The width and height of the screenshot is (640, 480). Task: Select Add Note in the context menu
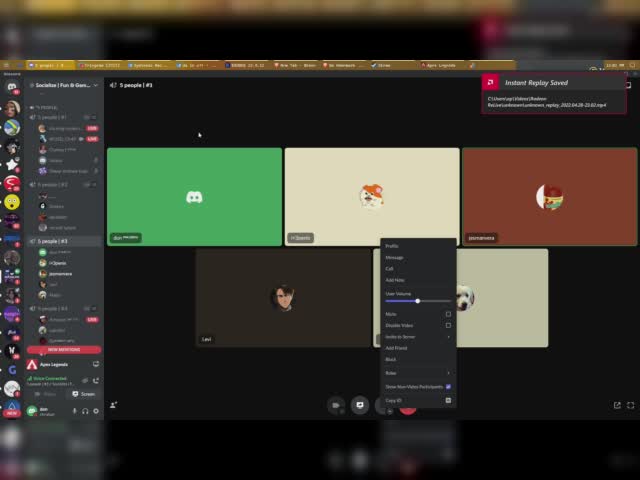tap(418, 280)
